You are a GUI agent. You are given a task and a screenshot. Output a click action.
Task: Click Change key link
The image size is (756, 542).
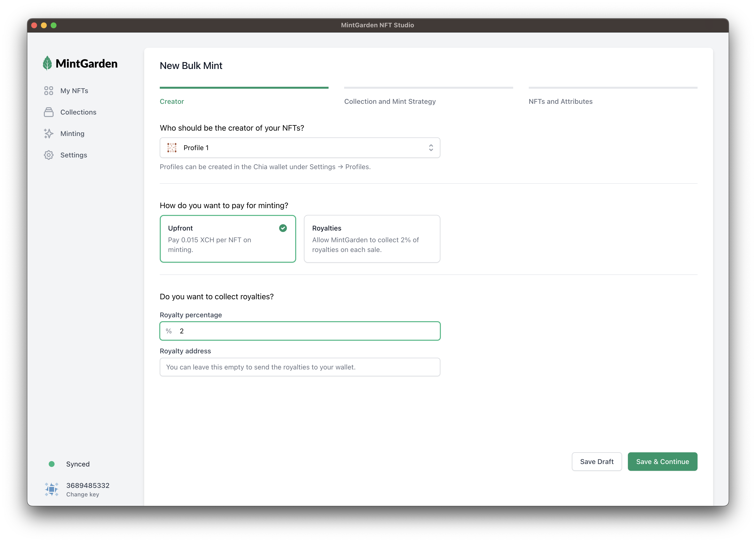point(83,494)
